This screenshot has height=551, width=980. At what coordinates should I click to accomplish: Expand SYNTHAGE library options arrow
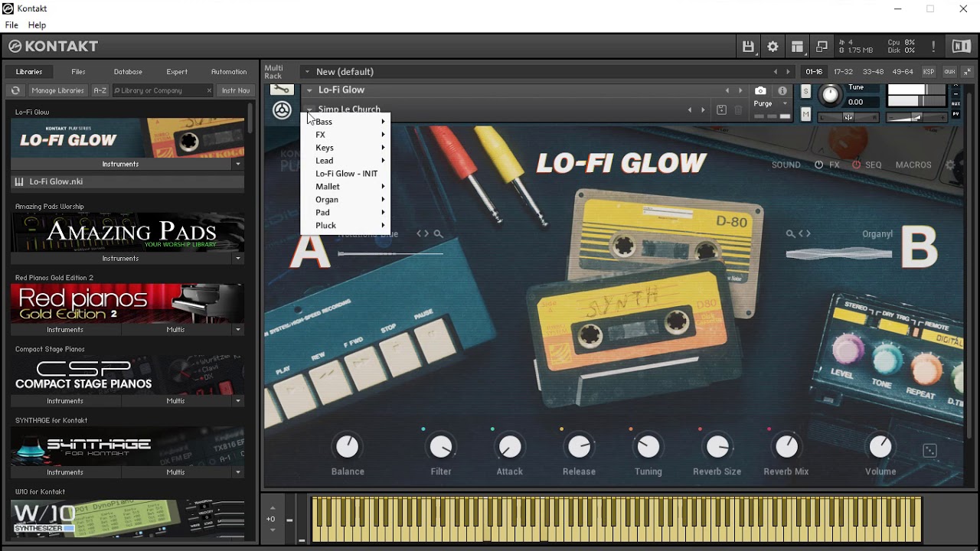pos(238,472)
